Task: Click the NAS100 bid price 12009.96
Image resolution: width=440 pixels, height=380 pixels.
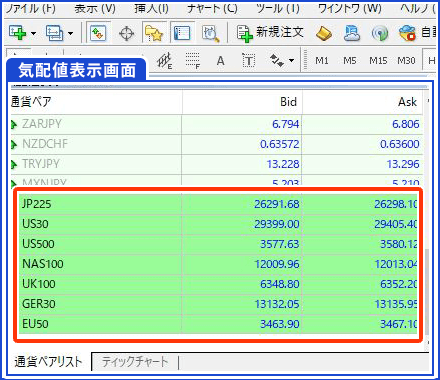Action: [277, 264]
